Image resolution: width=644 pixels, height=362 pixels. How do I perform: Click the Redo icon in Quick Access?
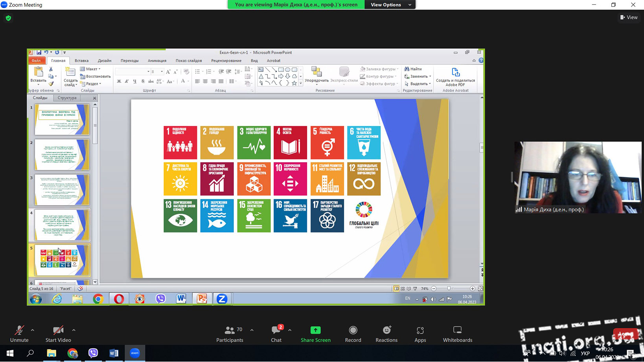click(57, 52)
